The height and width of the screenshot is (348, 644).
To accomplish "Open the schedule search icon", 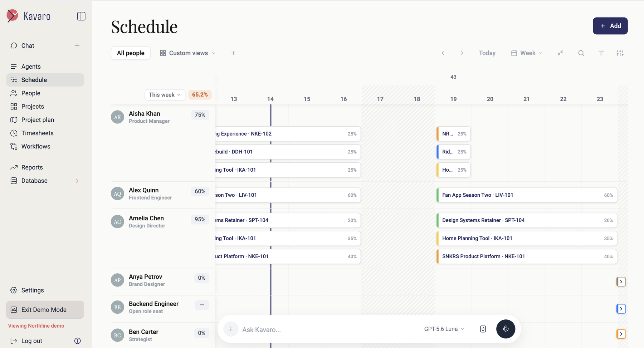I will [x=581, y=53].
